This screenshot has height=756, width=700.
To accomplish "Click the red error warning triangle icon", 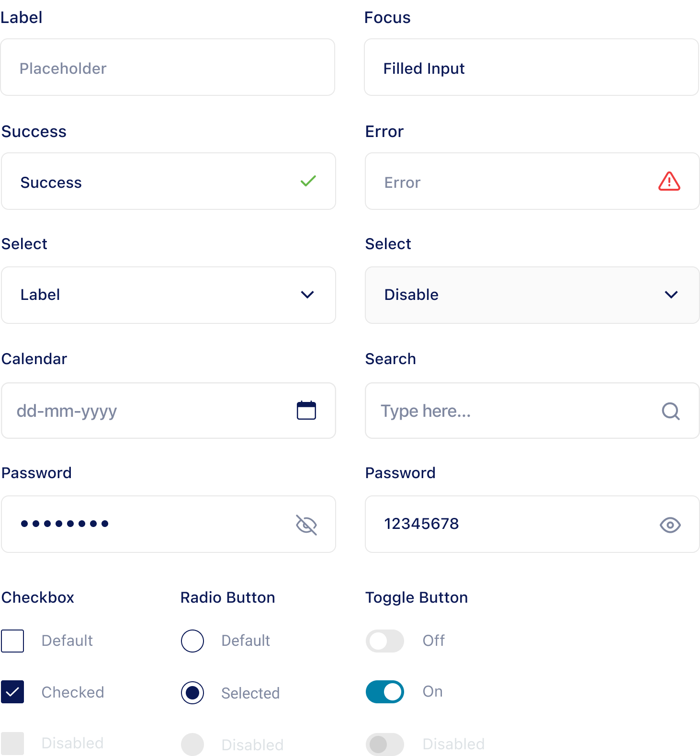I will 669,181.
